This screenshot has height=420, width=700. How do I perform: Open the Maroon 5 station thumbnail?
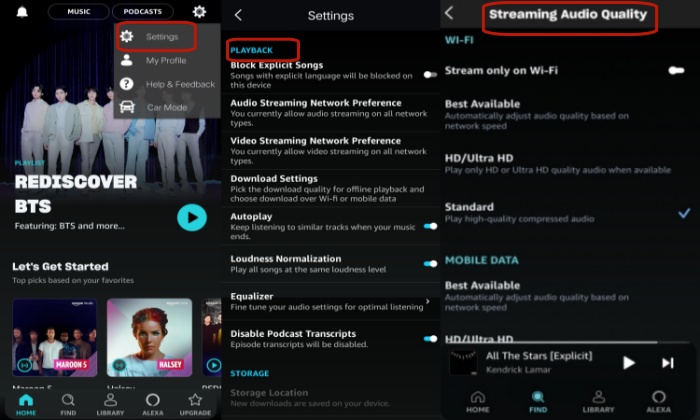coord(54,338)
